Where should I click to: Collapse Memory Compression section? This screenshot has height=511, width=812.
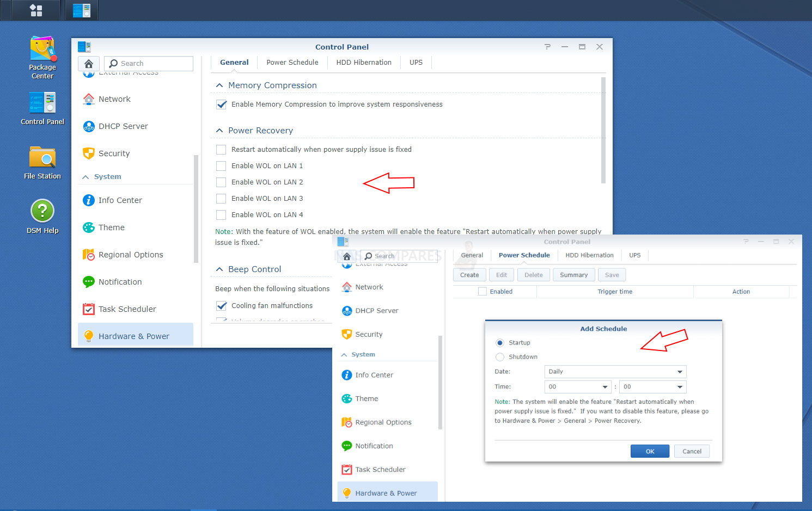coord(219,85)
